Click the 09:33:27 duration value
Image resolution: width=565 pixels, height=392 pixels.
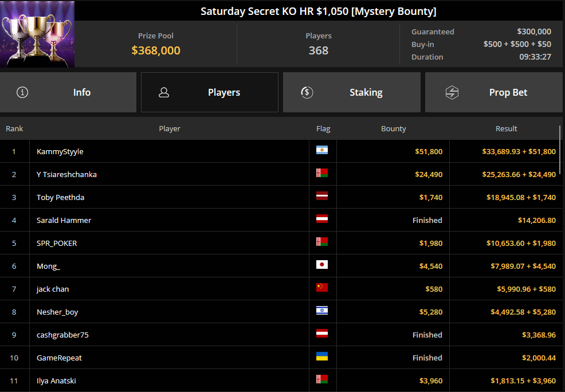535,57
